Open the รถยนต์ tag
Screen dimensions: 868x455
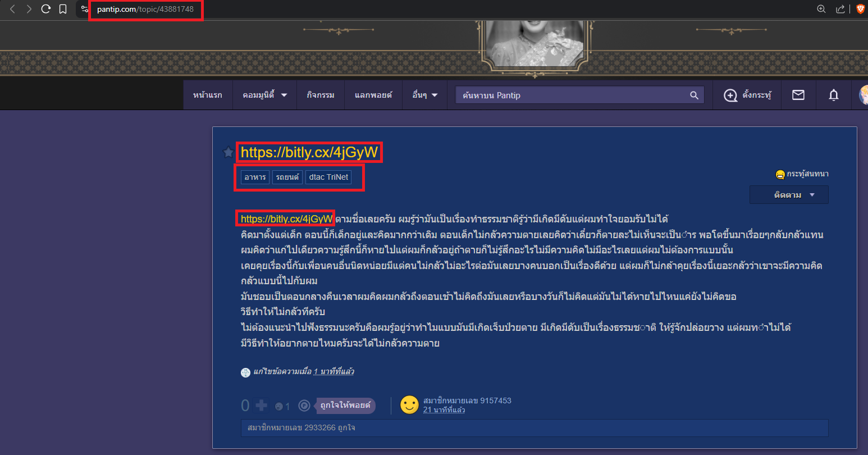pyautogui.click(x=287, y=177)
